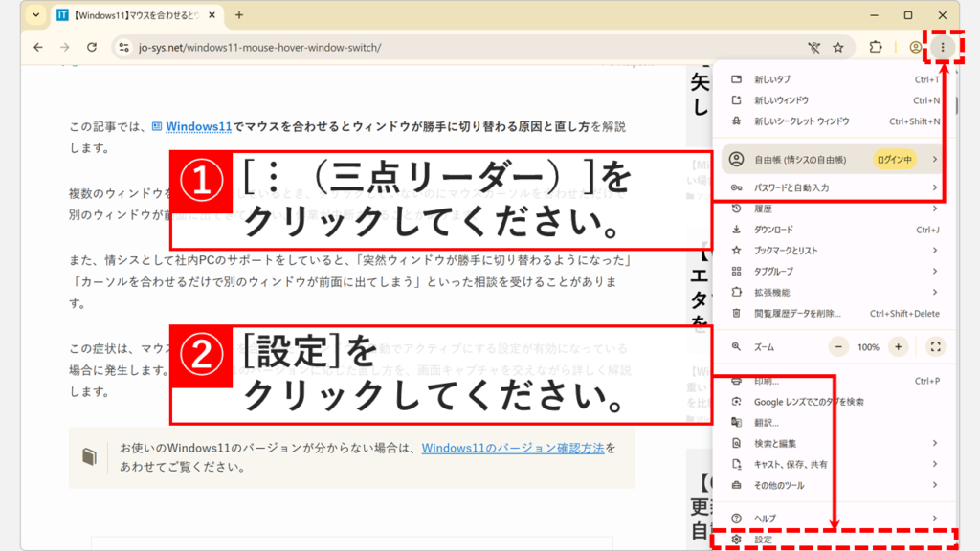This screenshot has width=980, height=551.
Task: Expand ヘルプ submenu
Action: (835, 518)
